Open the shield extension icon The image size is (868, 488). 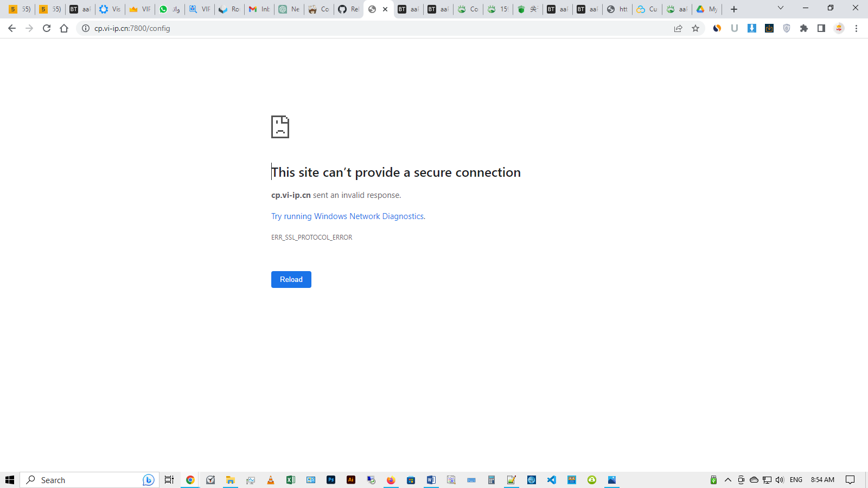(787, 28)
